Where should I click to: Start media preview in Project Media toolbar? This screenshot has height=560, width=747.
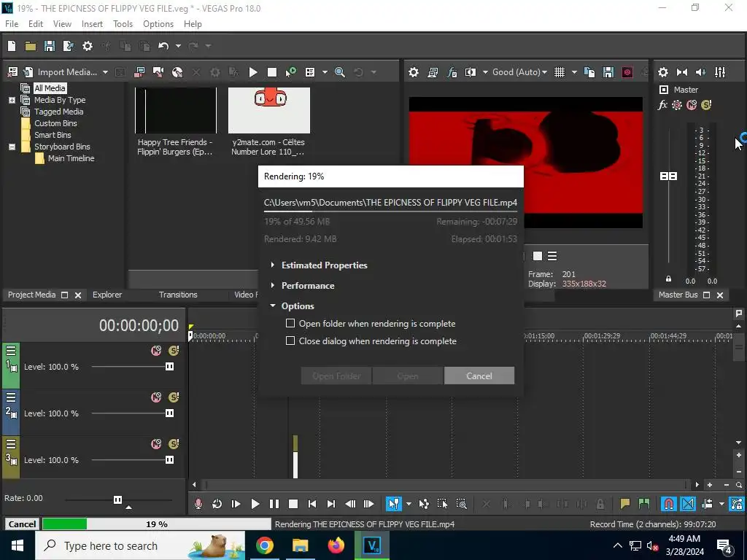coord(253,72)
